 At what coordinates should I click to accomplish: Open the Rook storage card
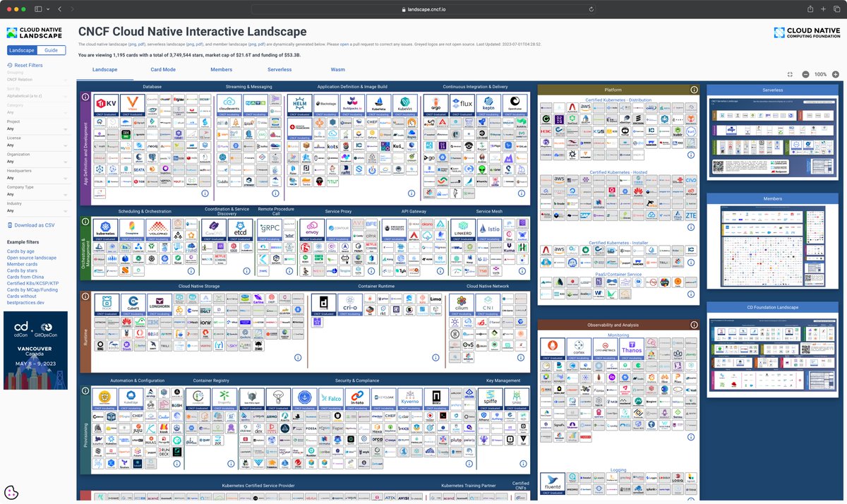pos(106,304)
